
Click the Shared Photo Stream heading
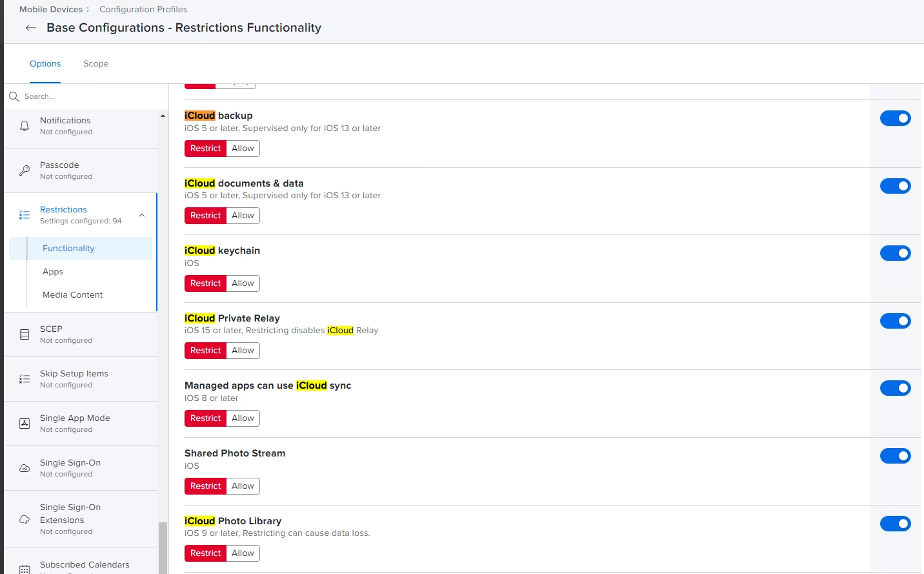(x=235, y=453)
